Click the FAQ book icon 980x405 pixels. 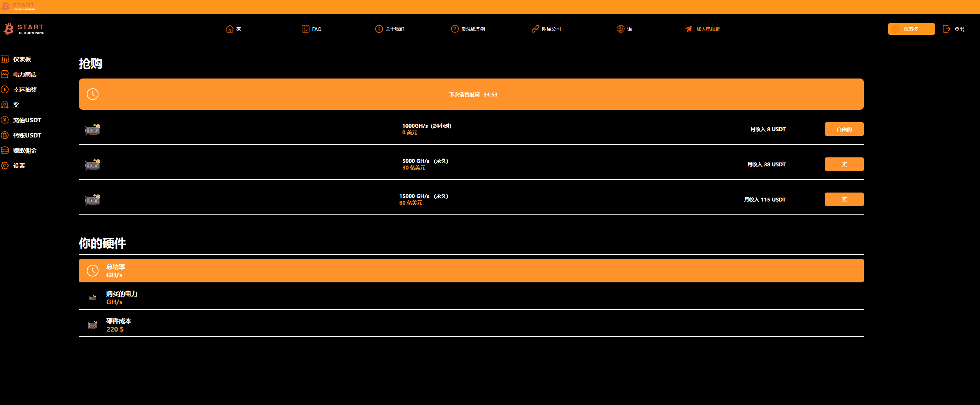(305, 29)
